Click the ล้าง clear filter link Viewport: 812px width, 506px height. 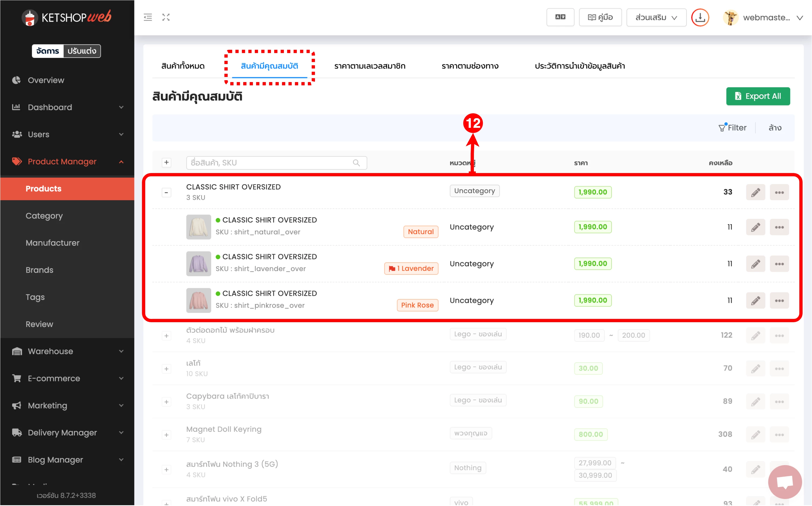coord(775,128)
